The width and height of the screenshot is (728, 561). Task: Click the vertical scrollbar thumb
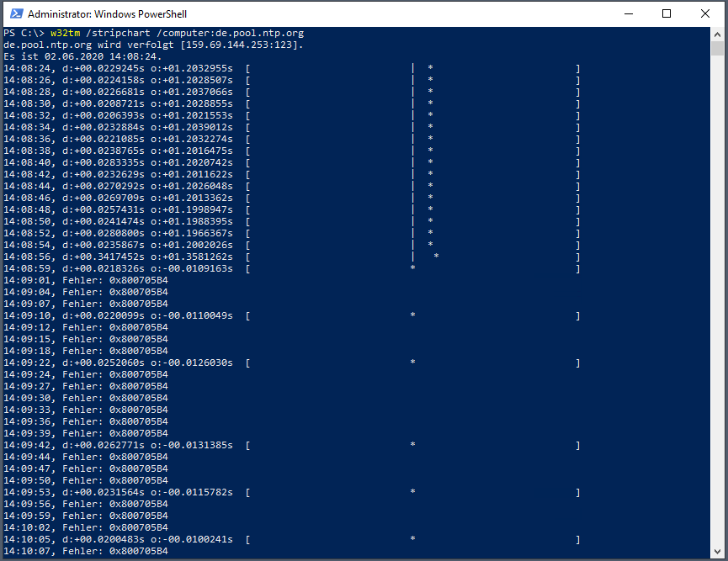click(x=717, y=48)
